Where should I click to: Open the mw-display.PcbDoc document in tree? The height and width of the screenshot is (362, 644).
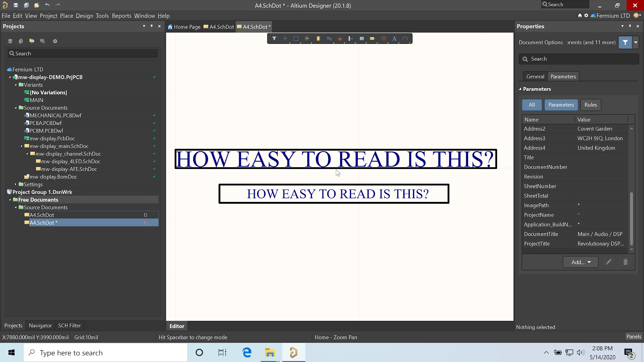coord(52,138)
